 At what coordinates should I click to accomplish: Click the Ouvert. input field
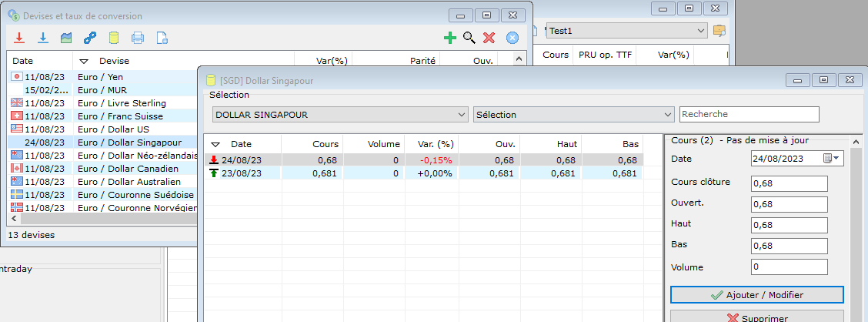790,204
